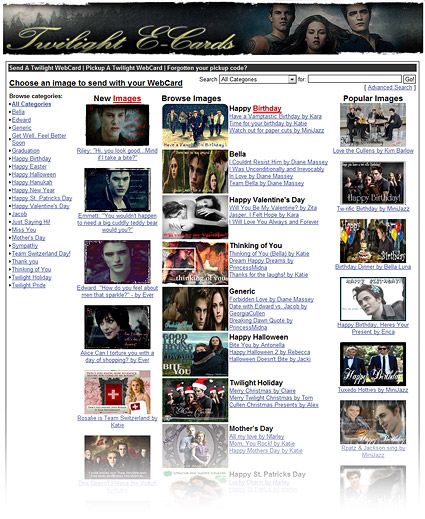The width and height of the screenshot is (425, 519).
Task: Open the Riley new image thumbnail
Action: (117, 125)
